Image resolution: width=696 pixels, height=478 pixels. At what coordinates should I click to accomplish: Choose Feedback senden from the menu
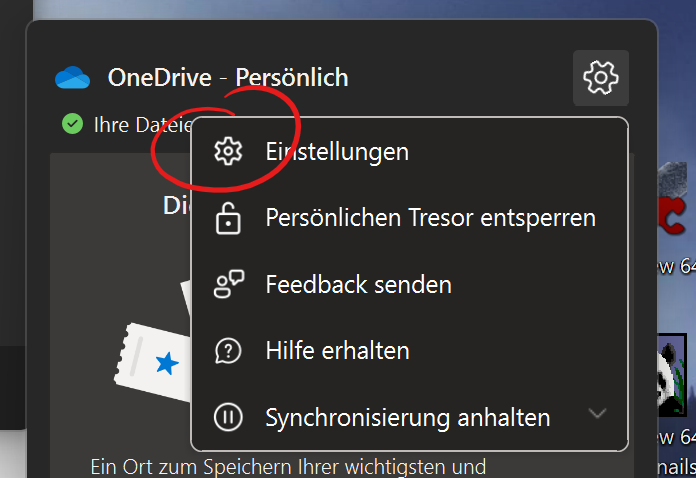point(358,285)
